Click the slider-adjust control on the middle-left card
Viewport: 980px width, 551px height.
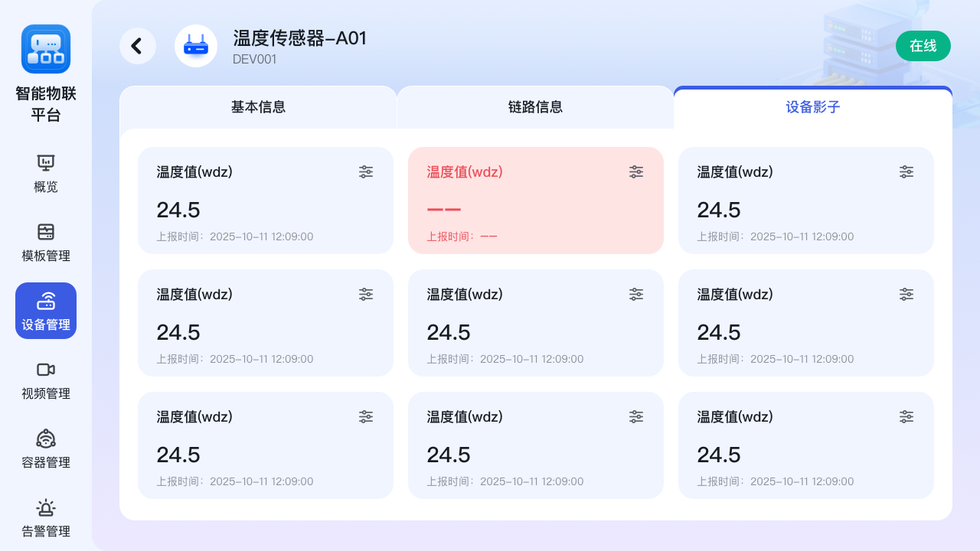pyautogui.click(x=366, y=294)
